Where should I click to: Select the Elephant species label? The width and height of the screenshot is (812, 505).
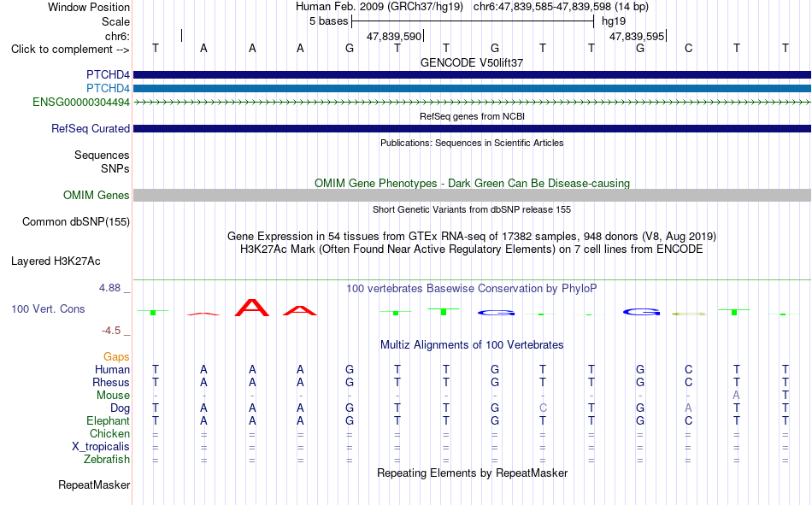108,420
